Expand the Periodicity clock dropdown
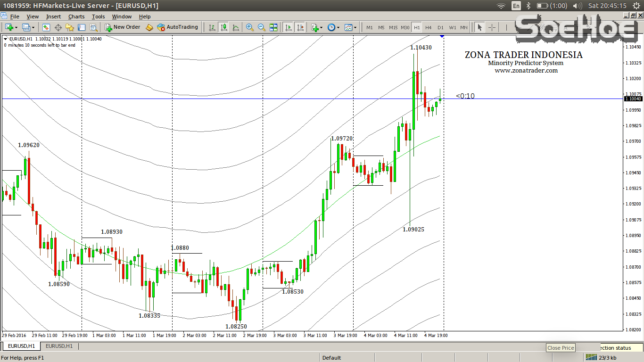This screenshot has width=644, height=362. point(338,27)
